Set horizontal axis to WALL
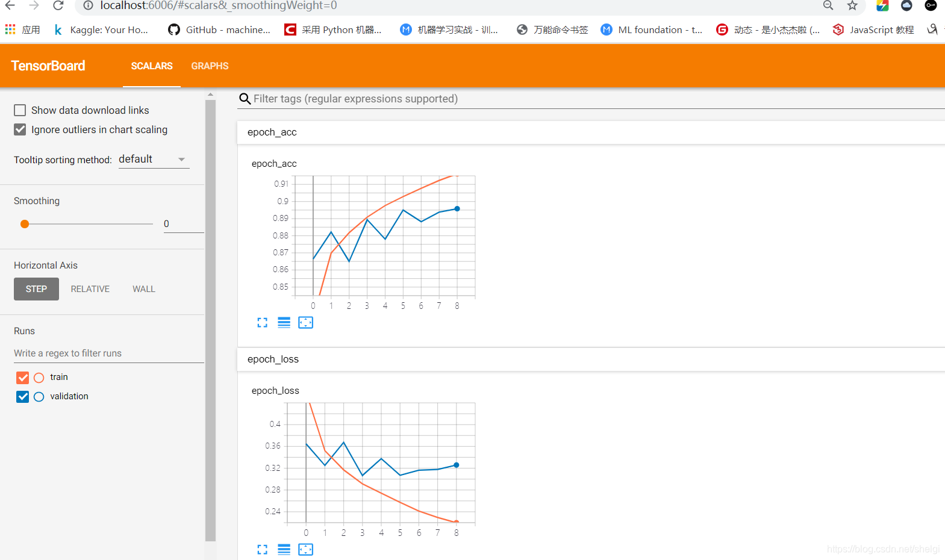Screen dimensions: 945x560 pyautogui.click(x=144, y=289)
